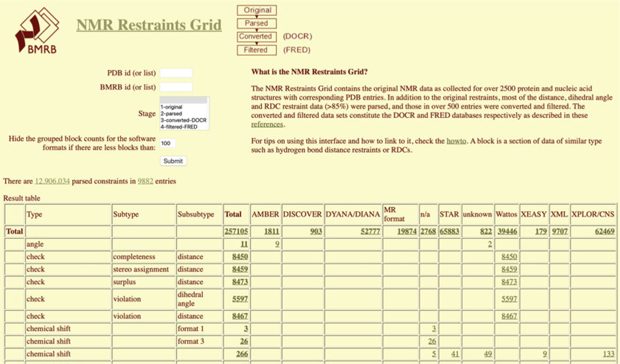The width and height of the screenshot is (620, 364).
Task: Open the 12,906,034 parsed constraints link
Action: [52, 181]
